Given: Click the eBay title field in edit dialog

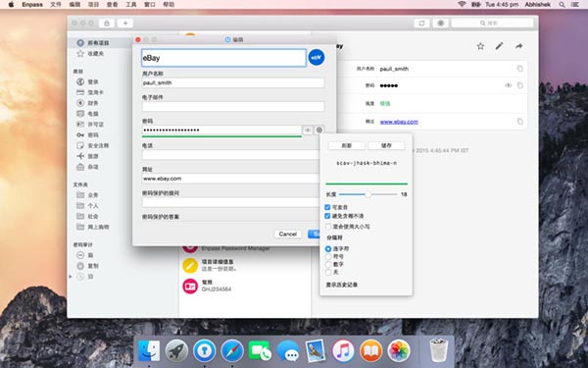Looking at the screenshot, I should [x=223, y=58].
